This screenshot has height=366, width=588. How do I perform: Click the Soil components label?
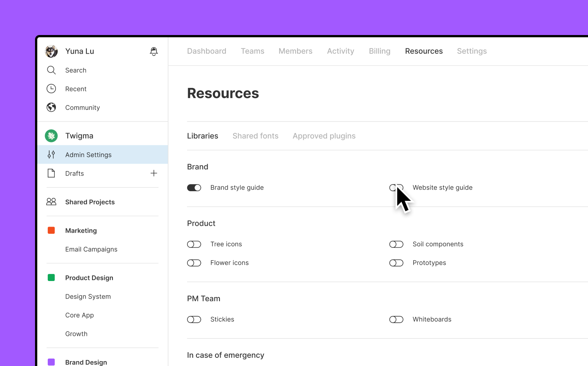[438, 244]
